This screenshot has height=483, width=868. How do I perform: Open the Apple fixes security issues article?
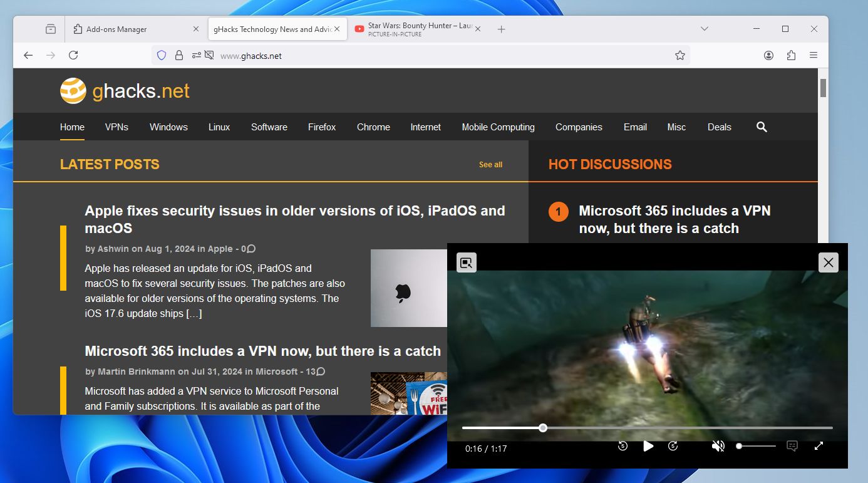point(295,219)
